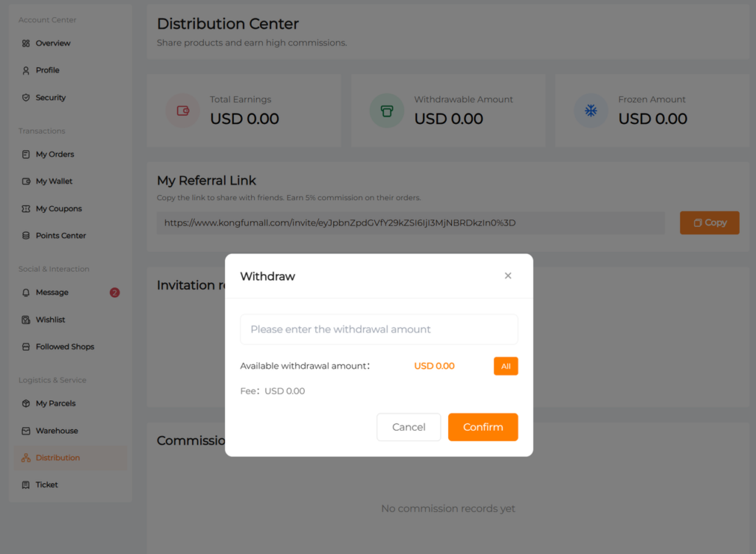Click the My Wallet icon
Screen dimensions: 756x554
26,182
